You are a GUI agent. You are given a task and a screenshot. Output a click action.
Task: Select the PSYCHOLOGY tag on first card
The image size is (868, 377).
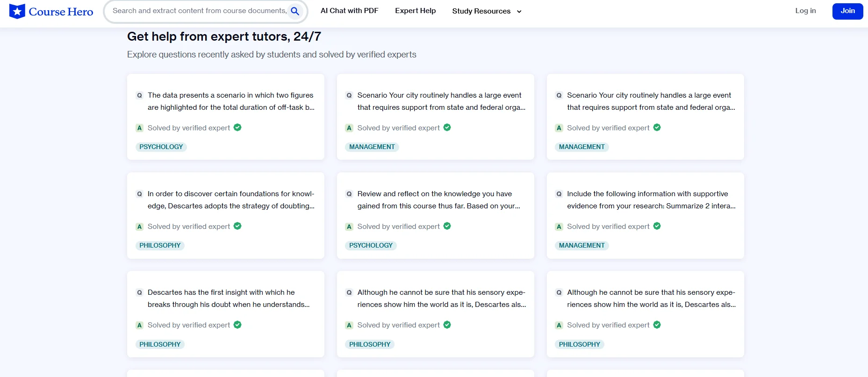tap(161, 147)
